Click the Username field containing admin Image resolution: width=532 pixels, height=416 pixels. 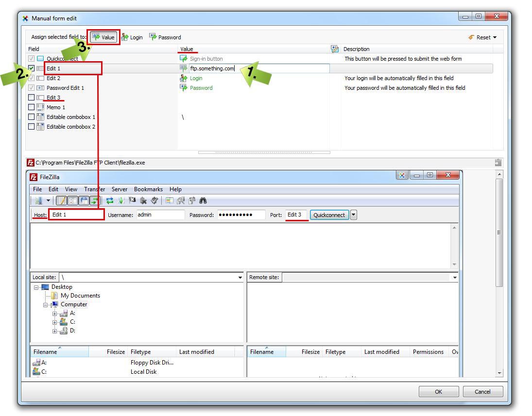pyautogui.click(x=161, y=215)
